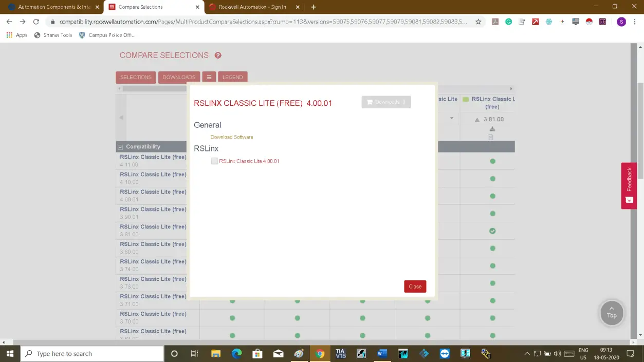Open the Grammarly extension

pyautogui.click(x=508, y=22)
